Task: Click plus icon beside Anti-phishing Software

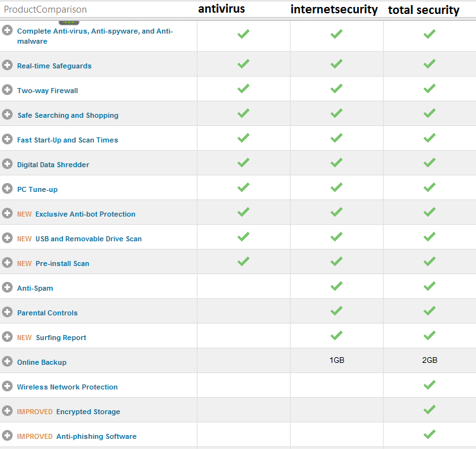Action: point(8,435)
